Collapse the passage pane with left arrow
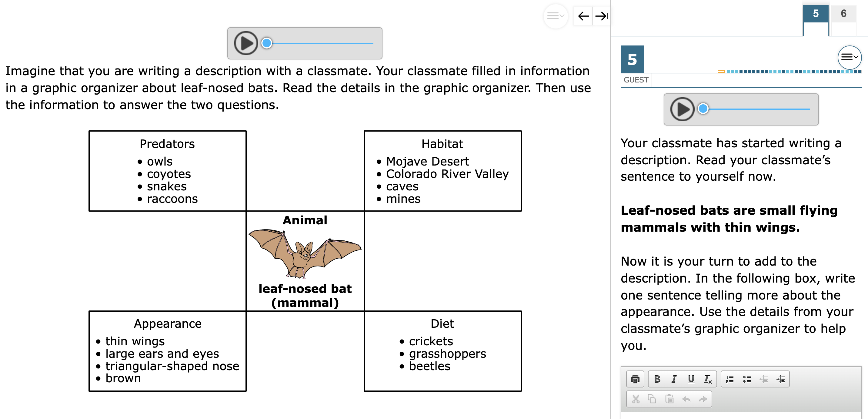868x419 pixels. [583, 16]
